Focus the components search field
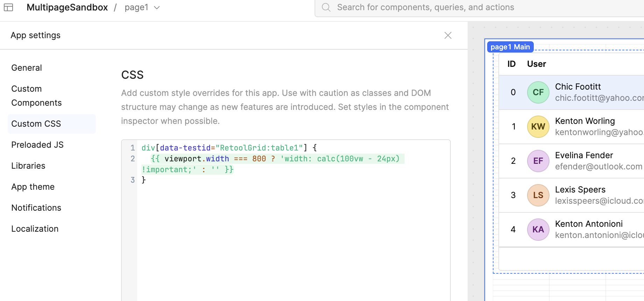 [455, 7]
